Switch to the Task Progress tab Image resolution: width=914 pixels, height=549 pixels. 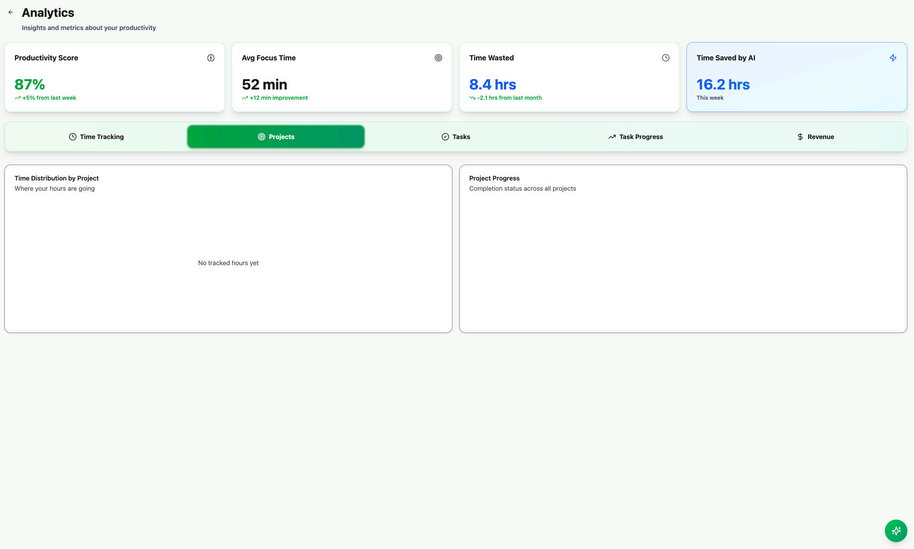tap(635, 137)
